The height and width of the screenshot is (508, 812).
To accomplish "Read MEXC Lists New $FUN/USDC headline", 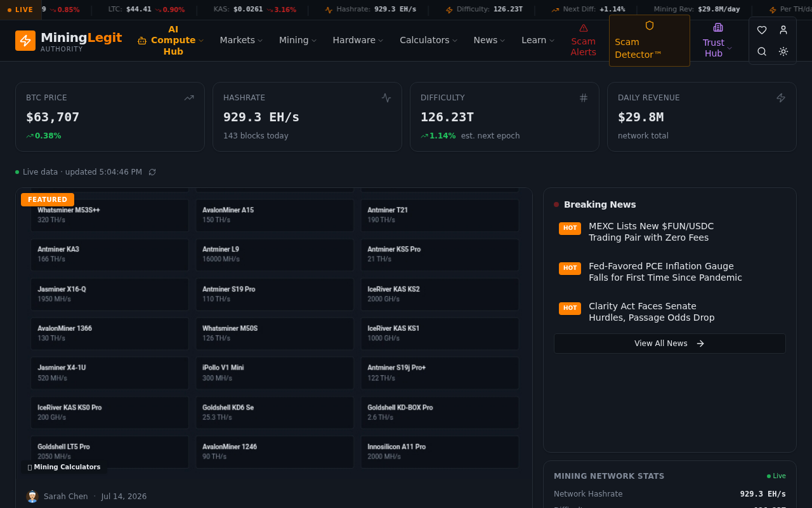I will [x=651, y=232].
